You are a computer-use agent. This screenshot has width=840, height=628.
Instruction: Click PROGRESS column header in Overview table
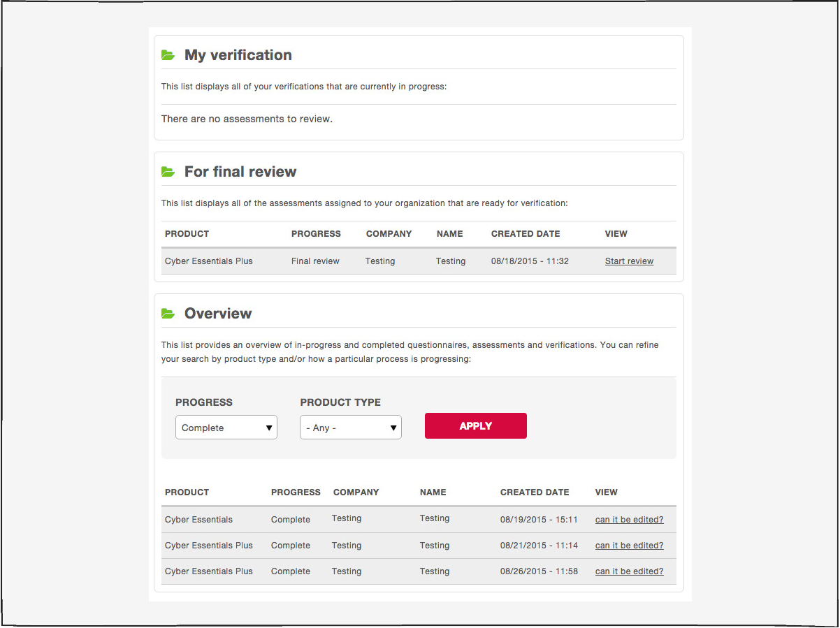click(296, 492)
